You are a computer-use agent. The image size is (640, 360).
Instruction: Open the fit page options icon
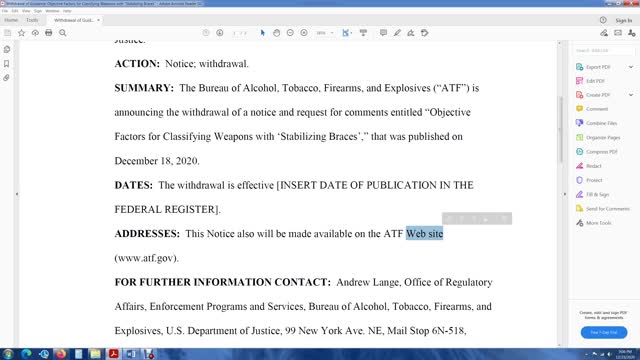[x=347, y=33]
